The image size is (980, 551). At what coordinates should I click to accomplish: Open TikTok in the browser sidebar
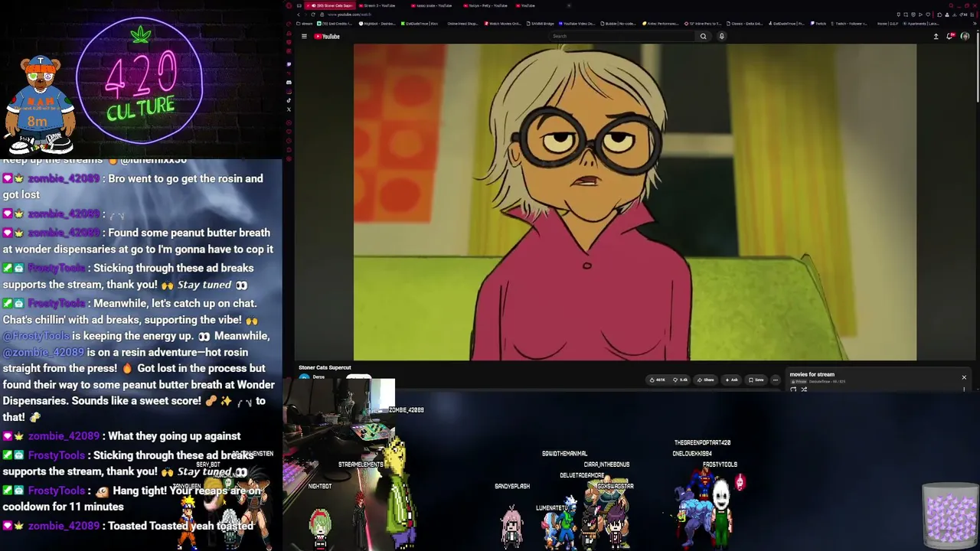click(289, 100)
